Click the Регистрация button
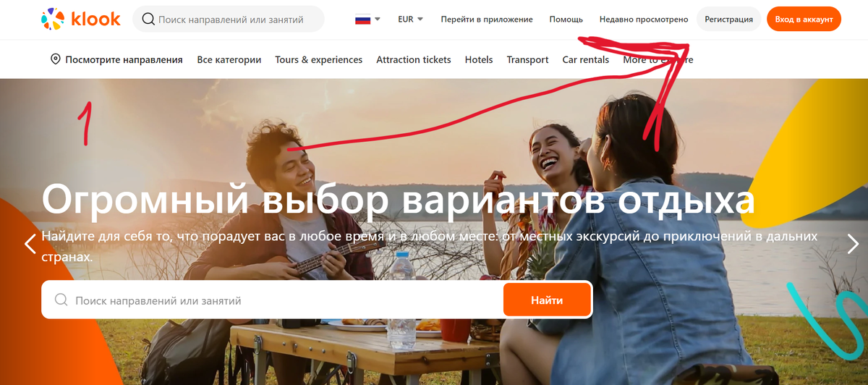The image size is (868, 385). pyautogui.click(x=728, y=20)
